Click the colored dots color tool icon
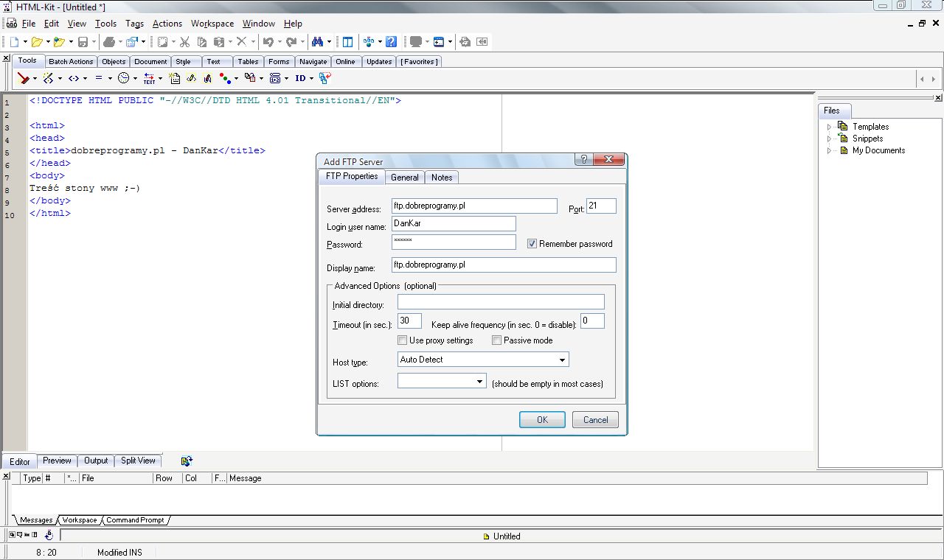The width and height of the screenshot is (944, 560). tap(224, 78)
